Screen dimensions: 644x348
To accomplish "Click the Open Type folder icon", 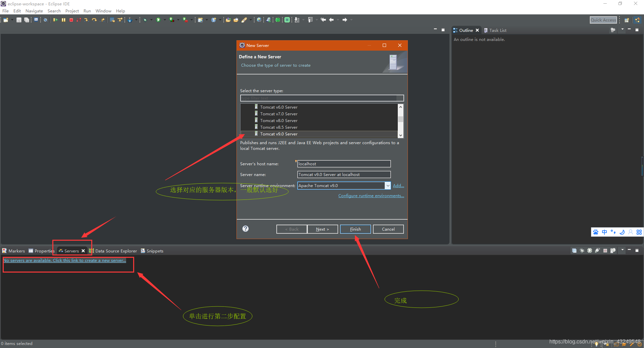I will tap(228, 20).
